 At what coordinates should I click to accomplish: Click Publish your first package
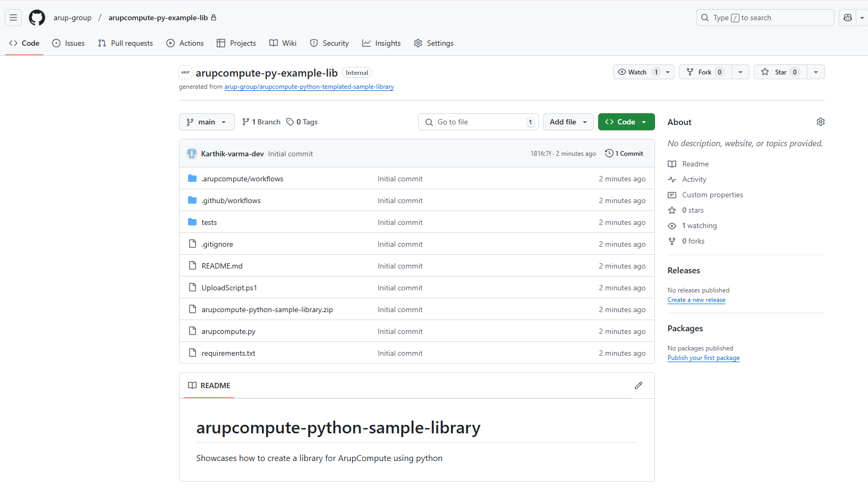click(x=703, y=358)
